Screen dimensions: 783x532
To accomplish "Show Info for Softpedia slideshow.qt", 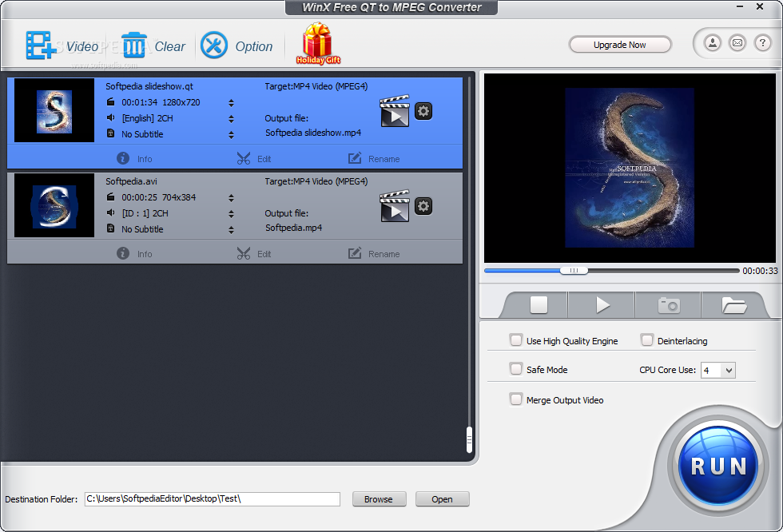I will coord(134,159).
